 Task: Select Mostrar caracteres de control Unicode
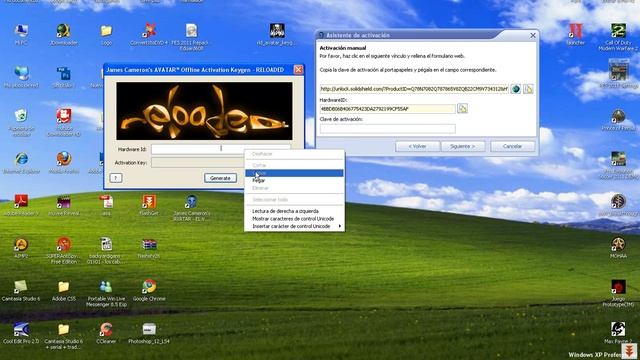pyautogui.click(x=294, y=219)
